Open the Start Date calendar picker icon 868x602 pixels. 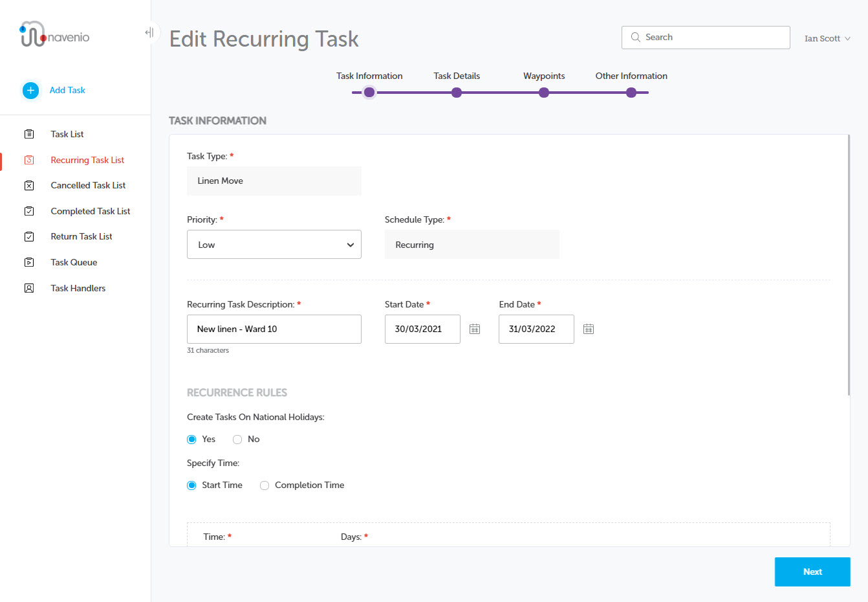(475, 329)
